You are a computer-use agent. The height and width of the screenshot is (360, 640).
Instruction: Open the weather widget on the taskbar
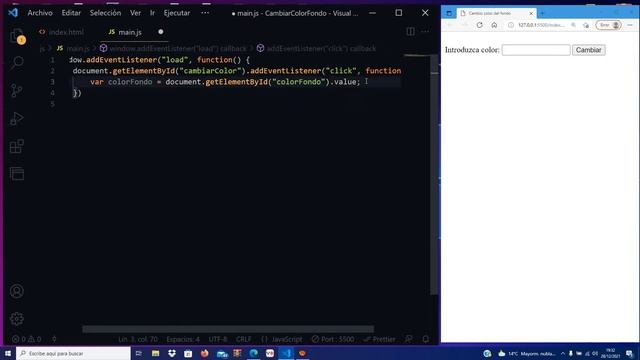527,353
